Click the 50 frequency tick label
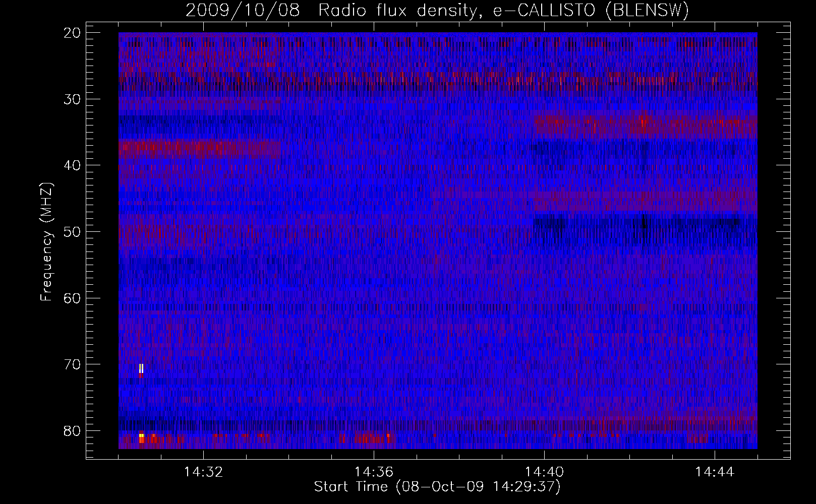816x504 pixels. pyautogui.click(x=73, y=231)
